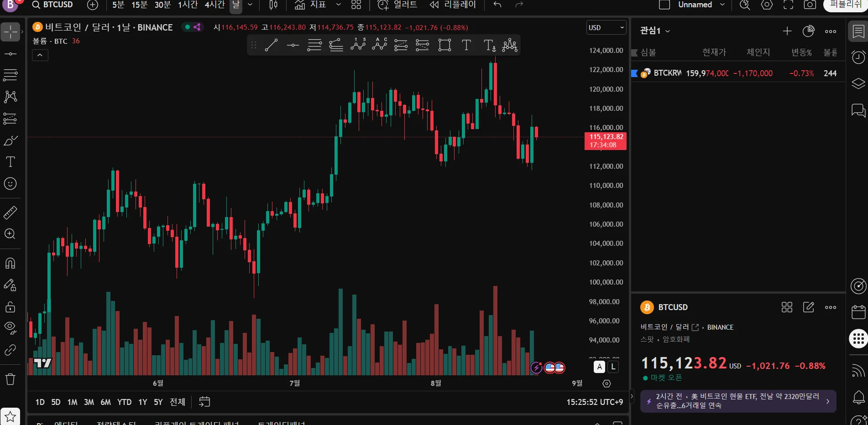Click the compare symbol plus icon
The height and width of the screenshot is (425, 868).
point(93,5)
